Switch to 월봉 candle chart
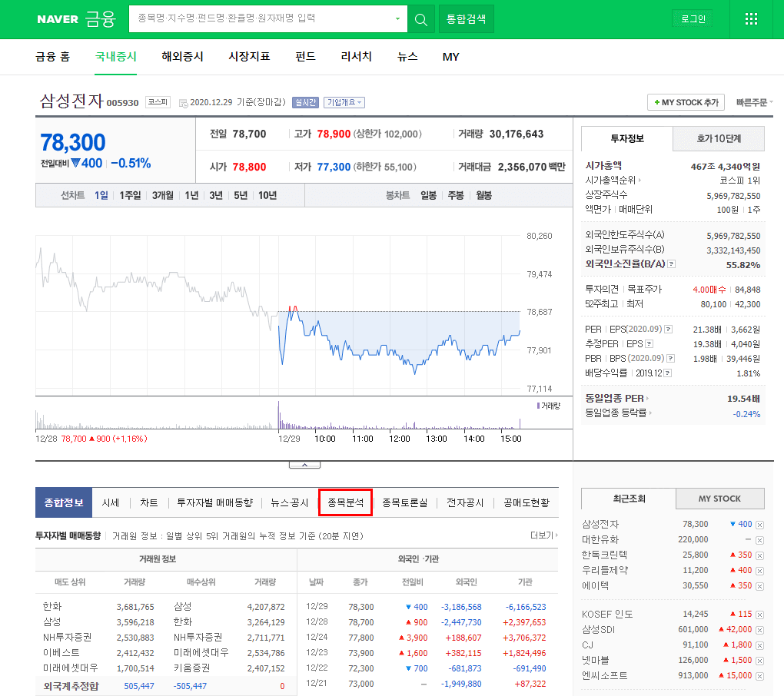 pos(483,195)
